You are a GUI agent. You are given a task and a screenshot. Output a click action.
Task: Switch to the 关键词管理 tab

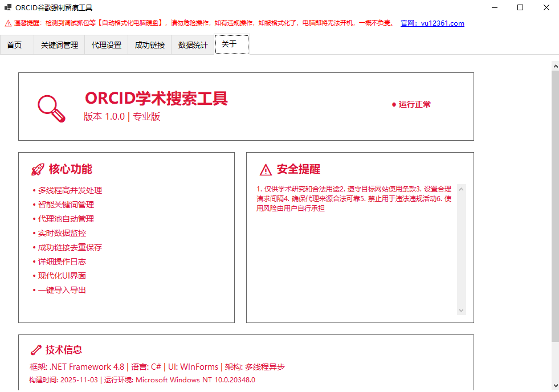point(59,45)
